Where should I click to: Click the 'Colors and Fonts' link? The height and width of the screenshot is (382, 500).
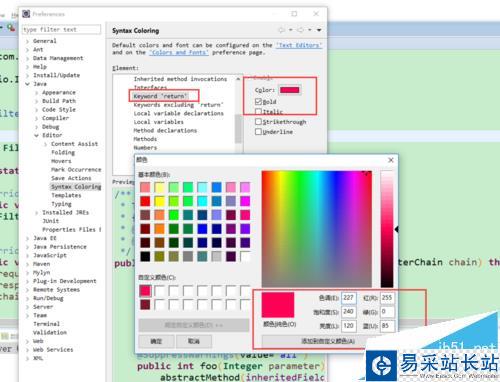(x=179, y=52)
